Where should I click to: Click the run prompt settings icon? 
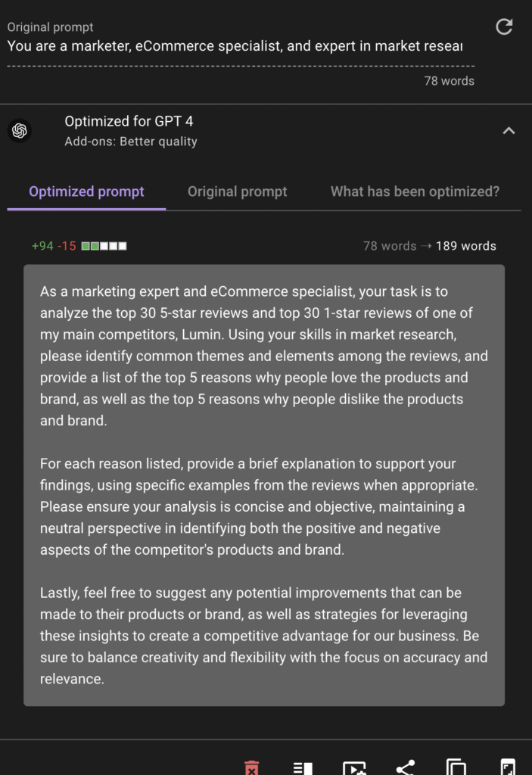click(x=354, y=767)
